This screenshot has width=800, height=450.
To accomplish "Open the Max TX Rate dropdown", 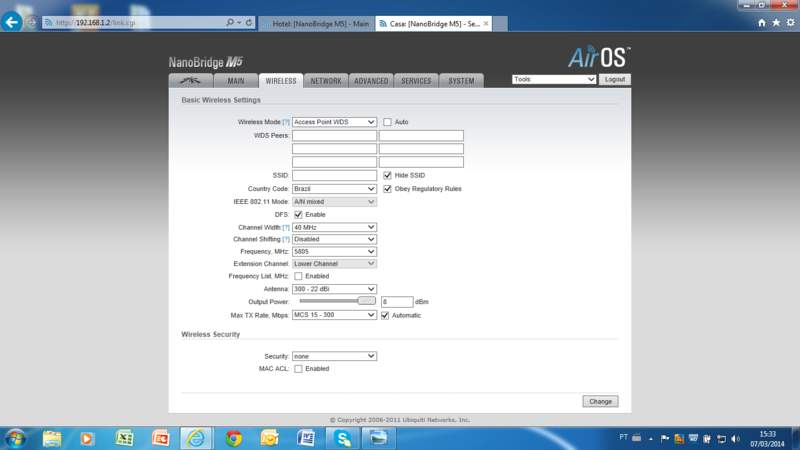I will [334, 315].
